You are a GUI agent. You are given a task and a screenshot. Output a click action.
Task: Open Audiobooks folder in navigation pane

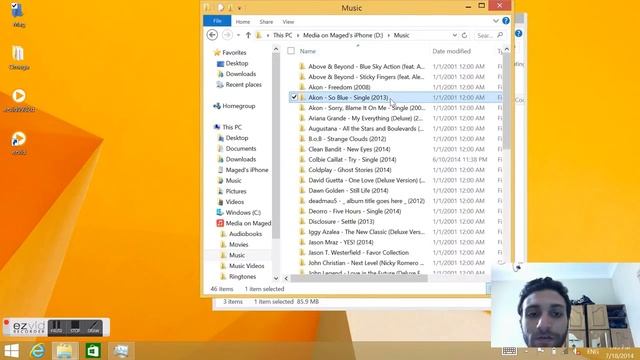pos(245,233)
